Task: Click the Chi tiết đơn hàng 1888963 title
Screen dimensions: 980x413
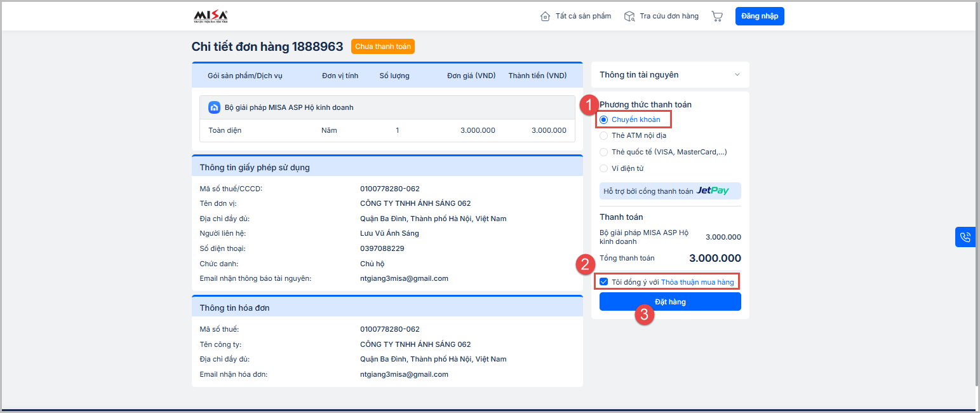Action: pos(267,46)
